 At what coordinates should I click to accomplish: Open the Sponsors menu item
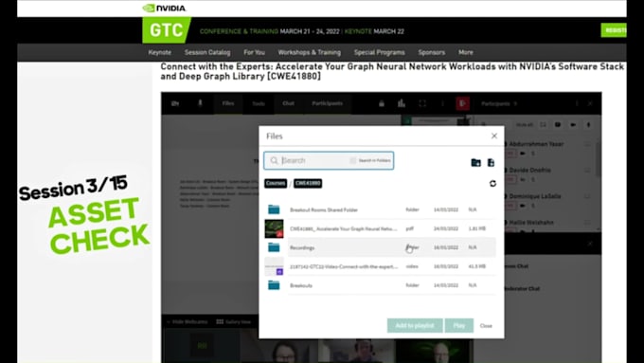(x=432, y=52)
